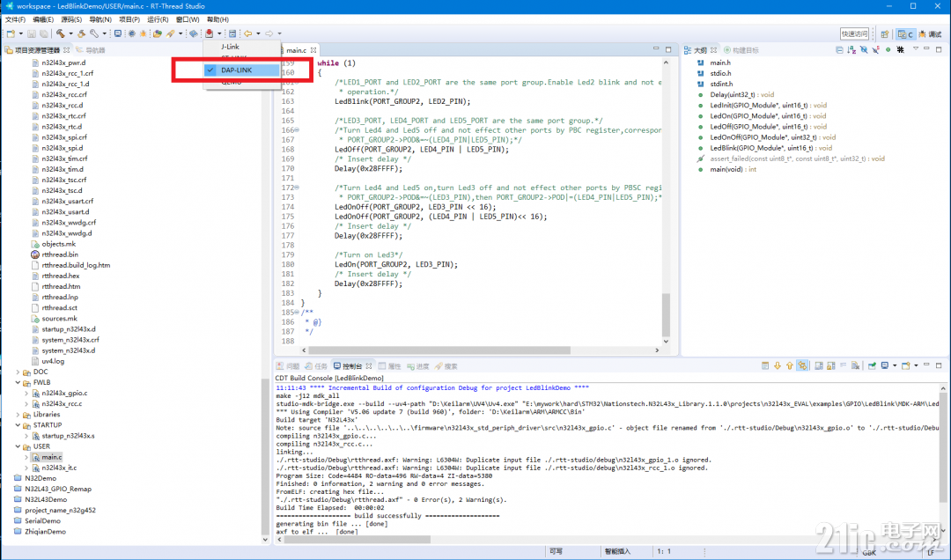Click the Rebuild icon next to hammer

[x=81, y=33]
